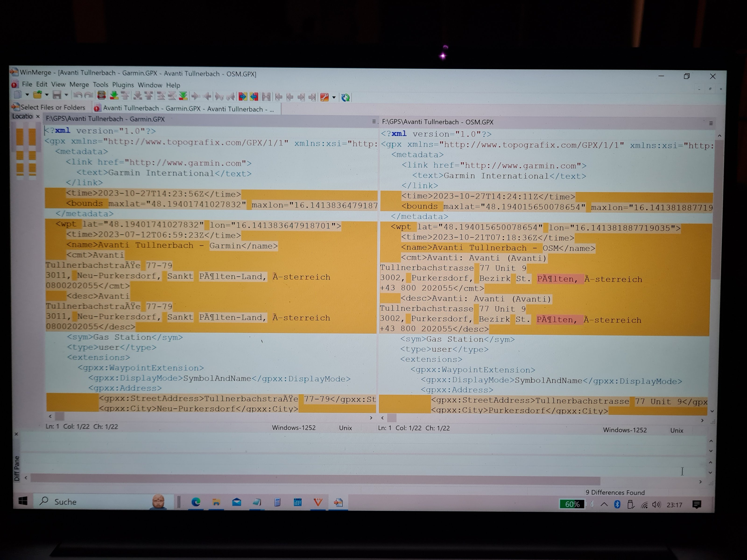Open left pane header menu button

[x=373, y=121]
